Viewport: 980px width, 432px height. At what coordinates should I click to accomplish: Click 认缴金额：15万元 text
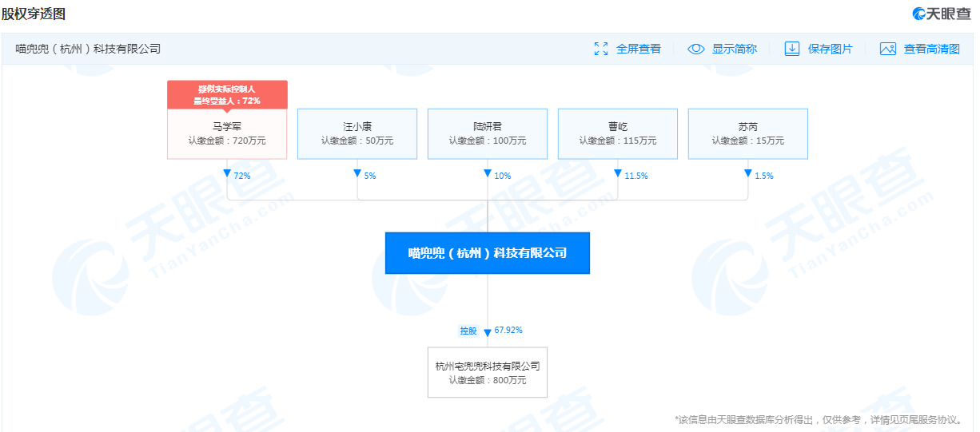(748, 141)
